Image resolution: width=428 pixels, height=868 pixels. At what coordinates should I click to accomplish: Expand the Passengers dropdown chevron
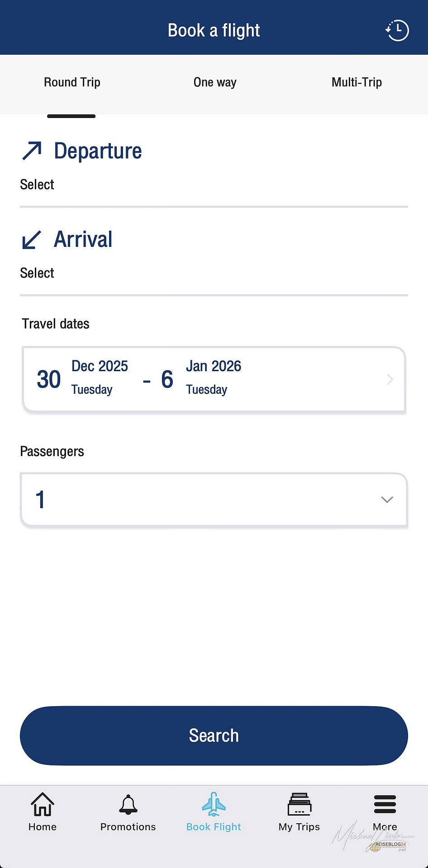point(387,500)
